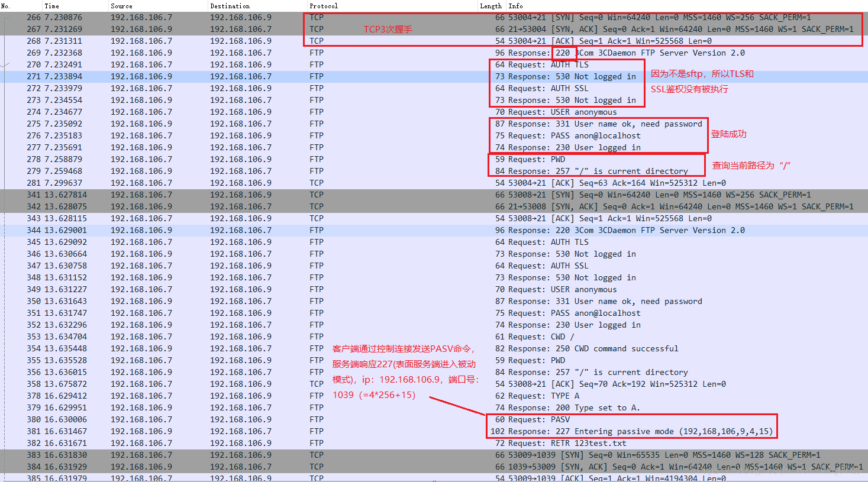Click time value 13.627814 of packet 341

pyautogui.click(x=66, y=195)
